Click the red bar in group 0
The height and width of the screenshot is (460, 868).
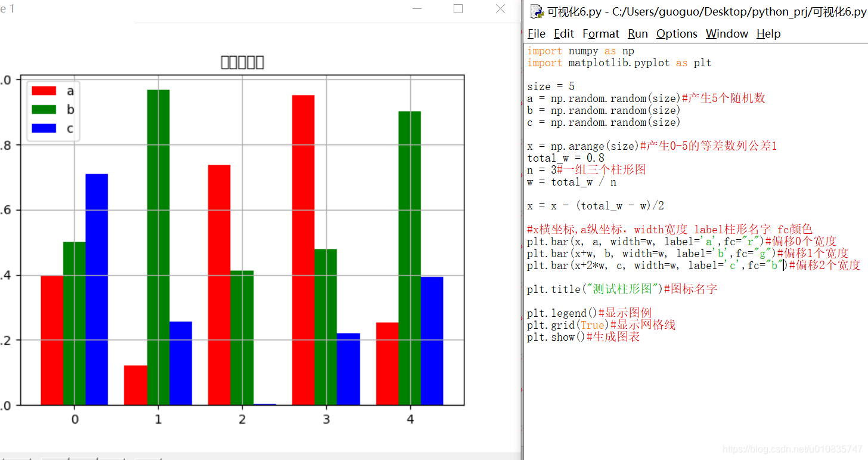52,341
